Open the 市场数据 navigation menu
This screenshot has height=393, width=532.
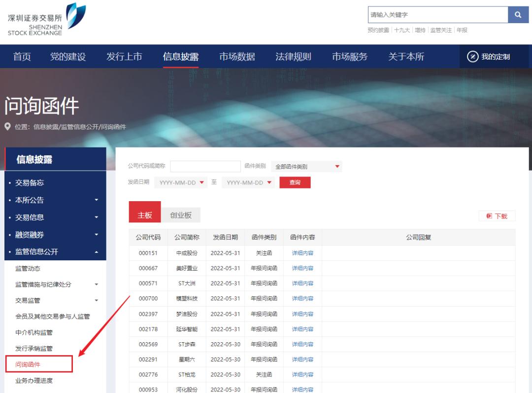pos(237,56)
